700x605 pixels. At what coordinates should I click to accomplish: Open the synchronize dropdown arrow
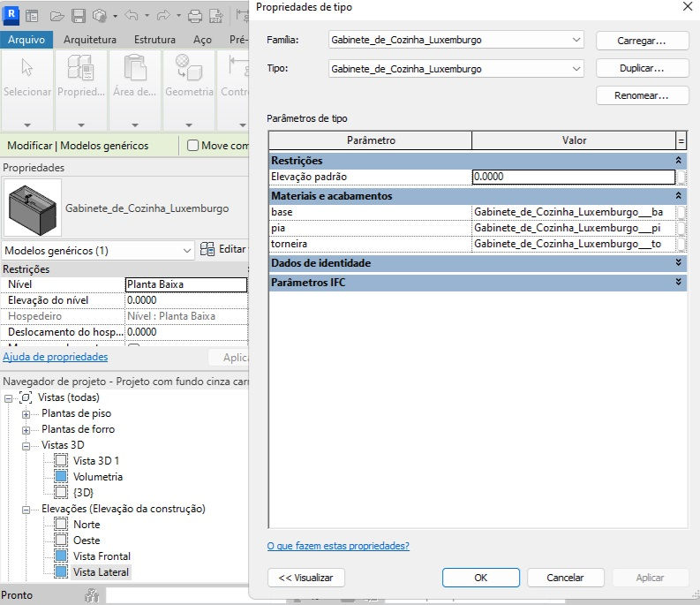point(115,16)
